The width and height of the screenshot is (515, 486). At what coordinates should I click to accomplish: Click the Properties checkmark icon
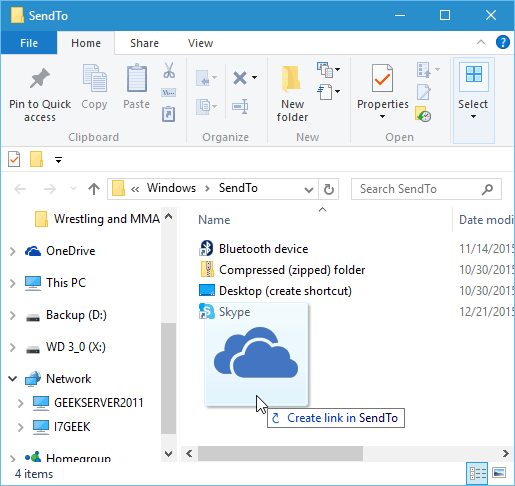382,78
